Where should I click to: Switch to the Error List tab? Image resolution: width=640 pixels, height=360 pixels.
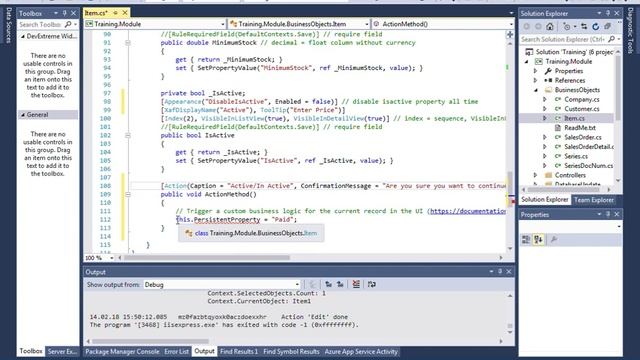pyautogui.click(x=176, y=351)
